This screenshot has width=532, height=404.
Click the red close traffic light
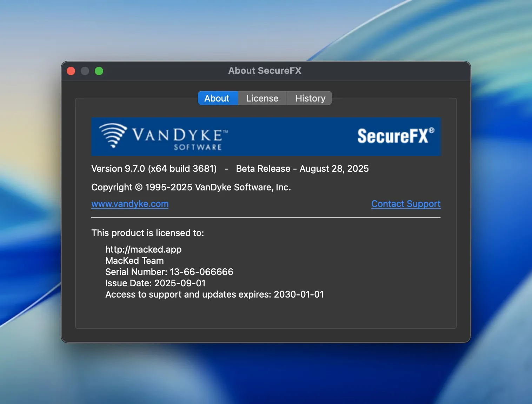[x=71, y=71]
